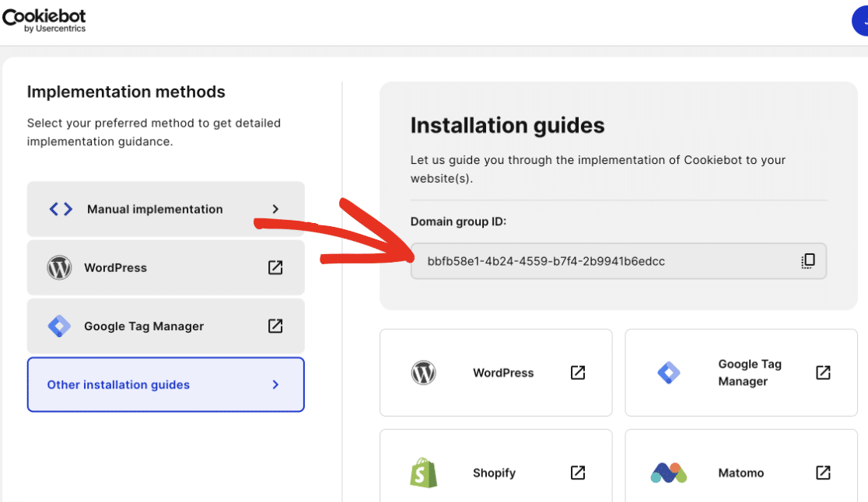Select Manual implementation method
868x502 pixels.
pyautogui.click(x=166, y=209)
